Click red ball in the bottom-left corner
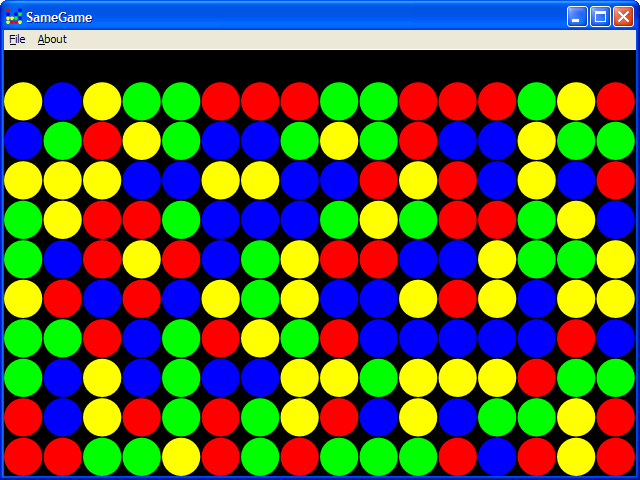Viewport: 640px width, 480px height. (x=23, y=457)
